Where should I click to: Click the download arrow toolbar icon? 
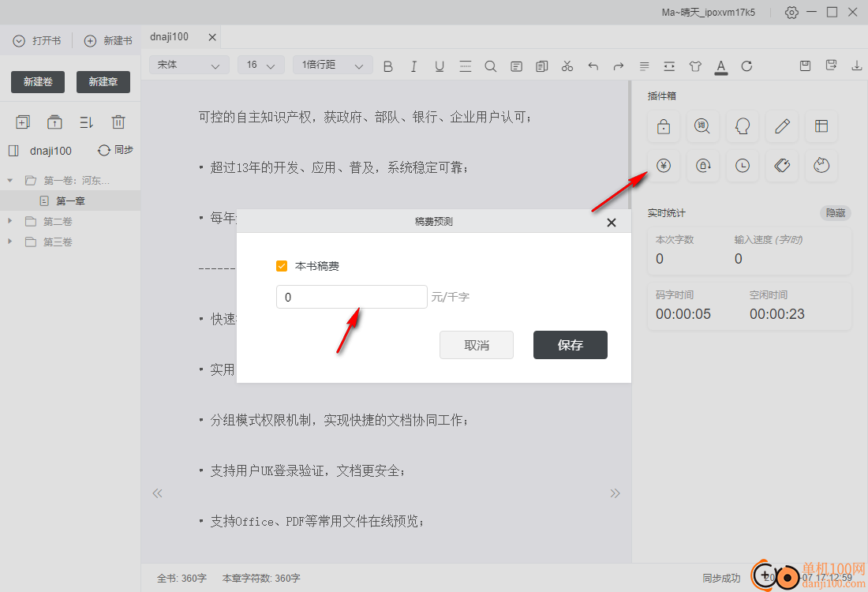[x=856, y=66]
